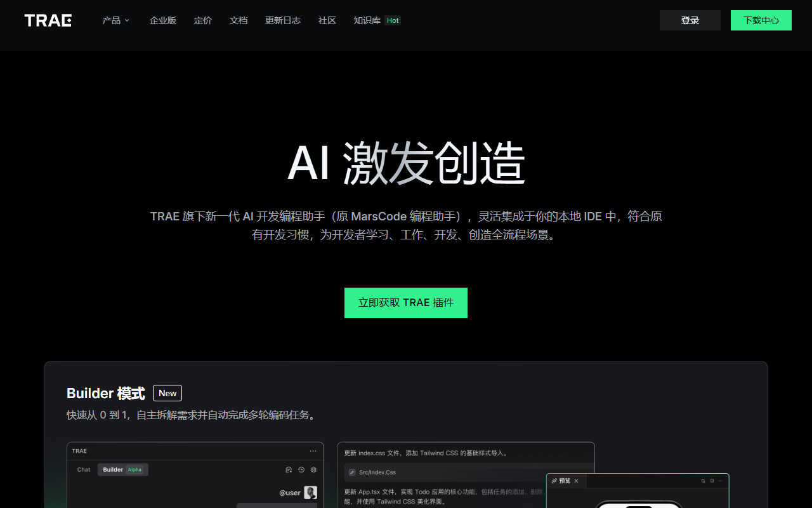Click '快速从 0 到 1' description text
This screenshot has height=508, width=812.
(x=192, y=415)
